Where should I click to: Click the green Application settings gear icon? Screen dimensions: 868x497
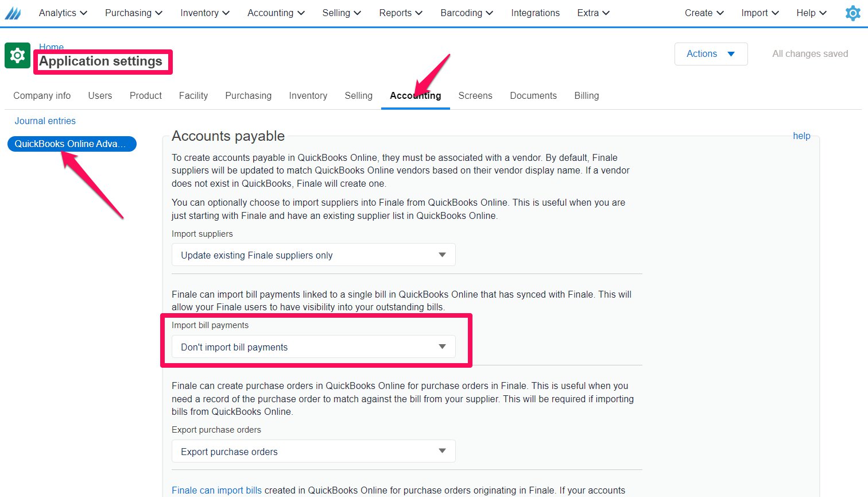[17, 55]
